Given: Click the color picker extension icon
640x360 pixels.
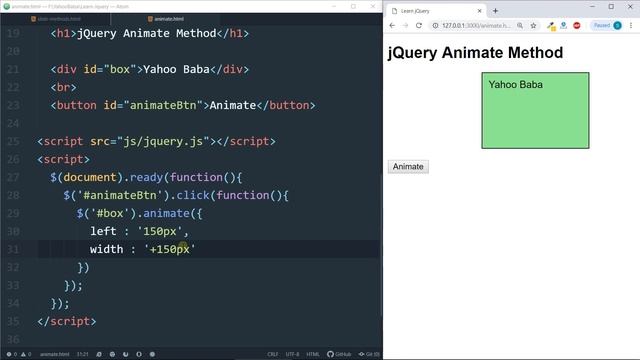Looking at the screenshot, I should coord(551,26).
